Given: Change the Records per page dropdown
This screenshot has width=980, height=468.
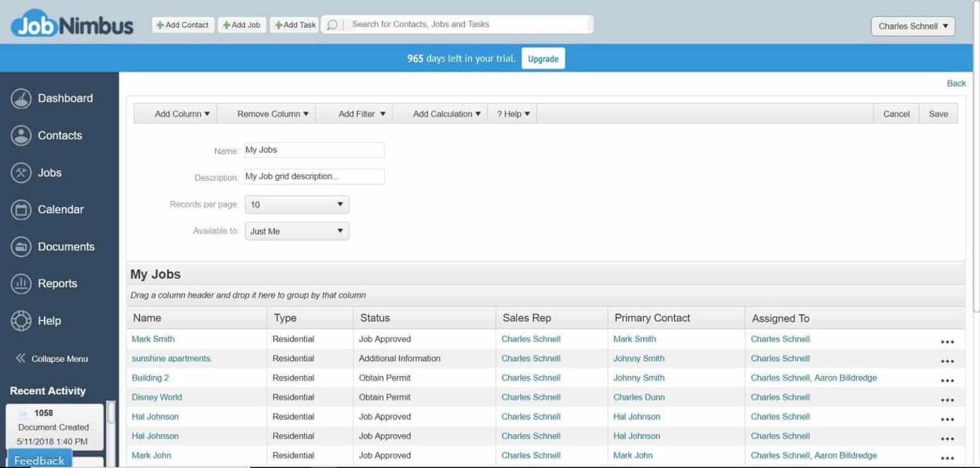Looking at the screenshot, I should coord(297,204).
